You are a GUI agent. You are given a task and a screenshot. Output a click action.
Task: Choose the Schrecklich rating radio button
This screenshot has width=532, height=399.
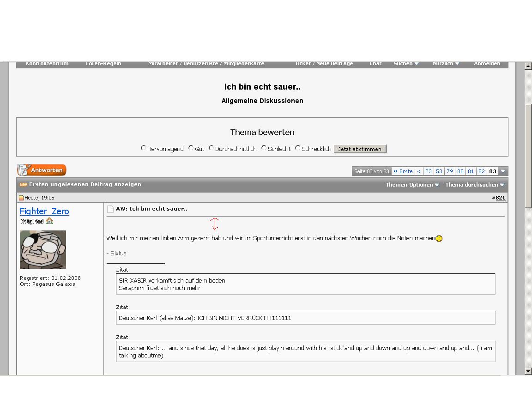coord(298,148)
